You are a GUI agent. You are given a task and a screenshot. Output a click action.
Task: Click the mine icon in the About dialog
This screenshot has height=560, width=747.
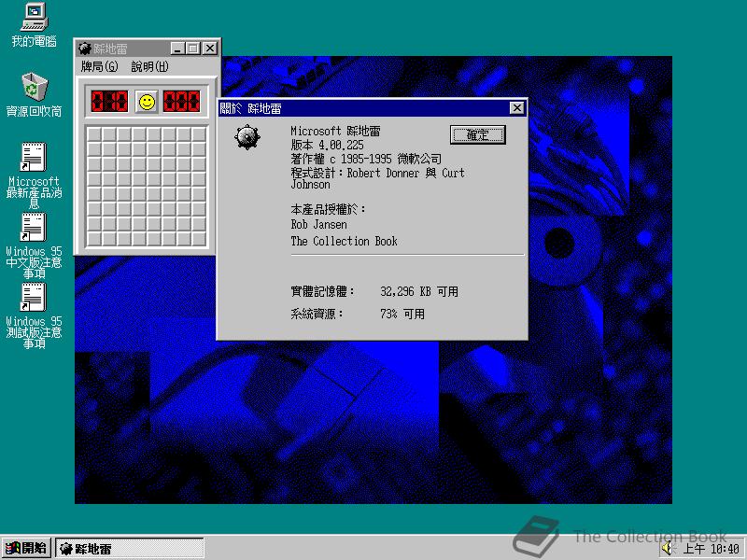click(x=247, y=137)
